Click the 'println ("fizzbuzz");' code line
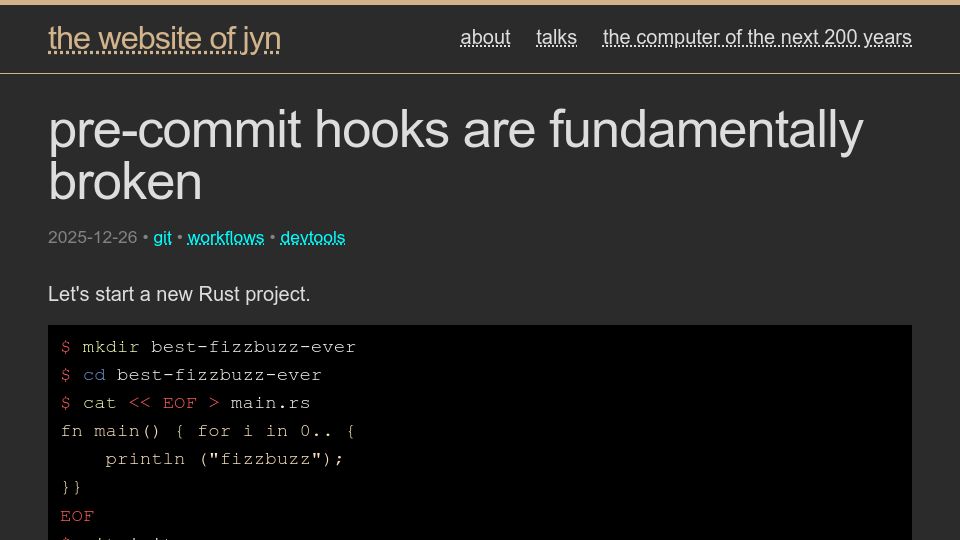The height and width of the screenshot is (540, 960). [224, 459]
